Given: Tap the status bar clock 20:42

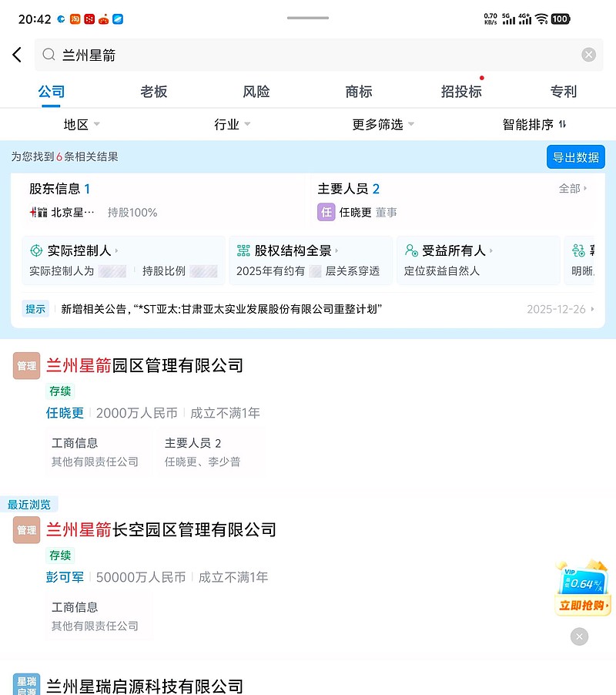Looking at the screenshot, I should tap(35, 19).
